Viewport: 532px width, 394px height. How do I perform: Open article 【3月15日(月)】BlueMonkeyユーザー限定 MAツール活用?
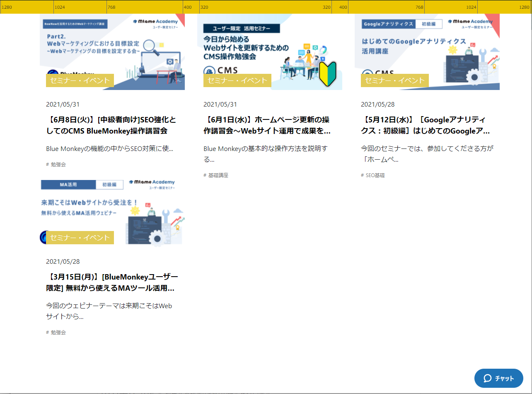pos(112,282)
